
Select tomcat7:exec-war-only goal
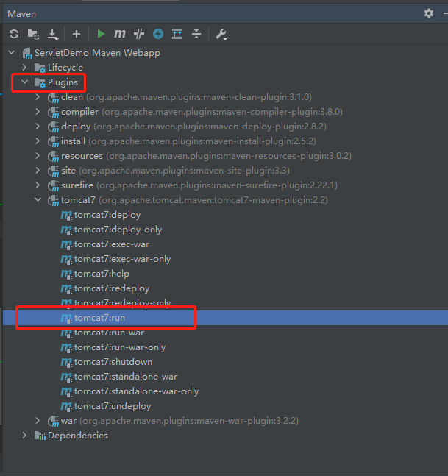[122, 259]
